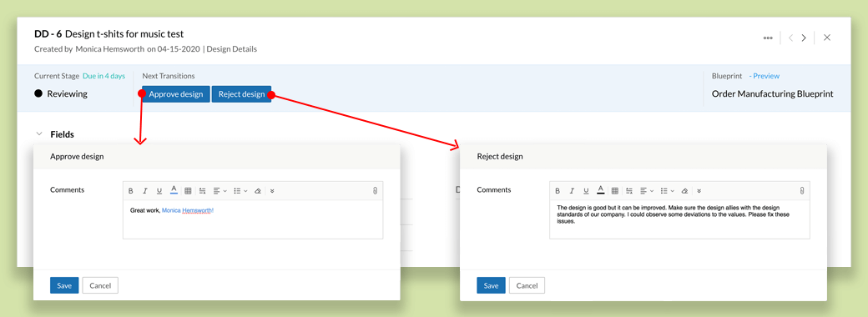Toggle Underline in Approve design comment toolbar

click(159, 191)
